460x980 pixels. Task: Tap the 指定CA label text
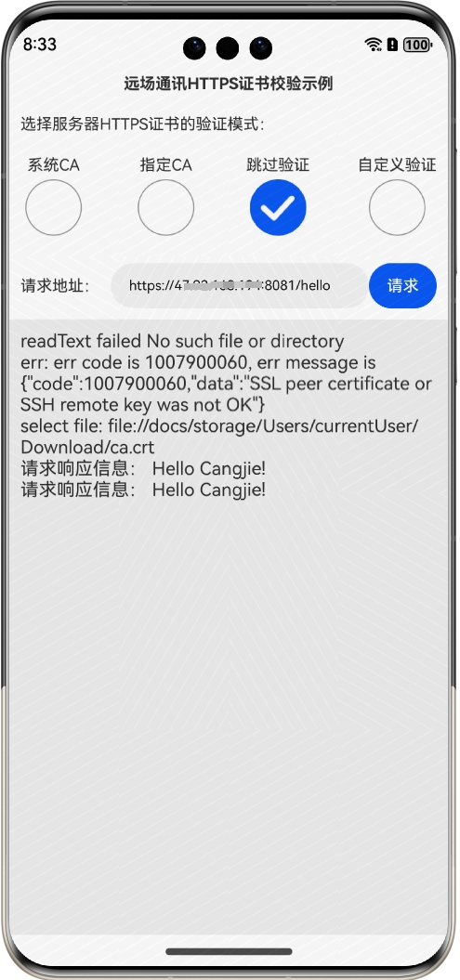tap(165, 165)
